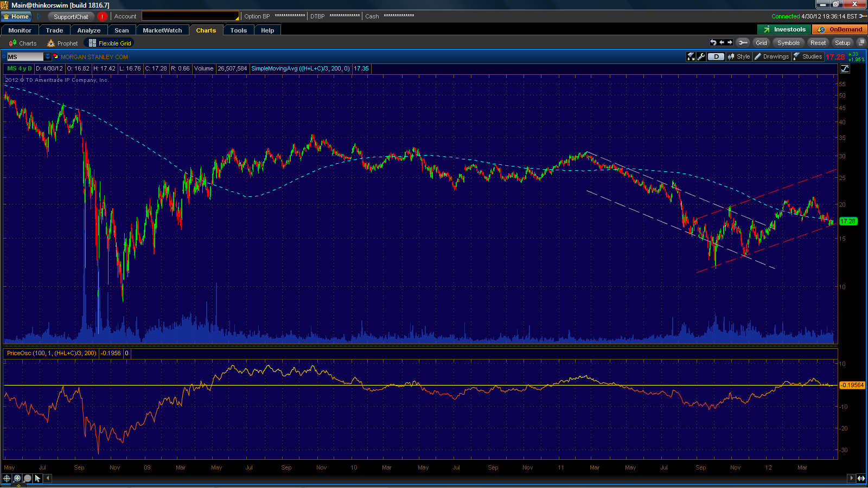This screenshot has height=488, width=868.
Task: Click the SimpleMovingAvg study label
Action: coord(300,69)
